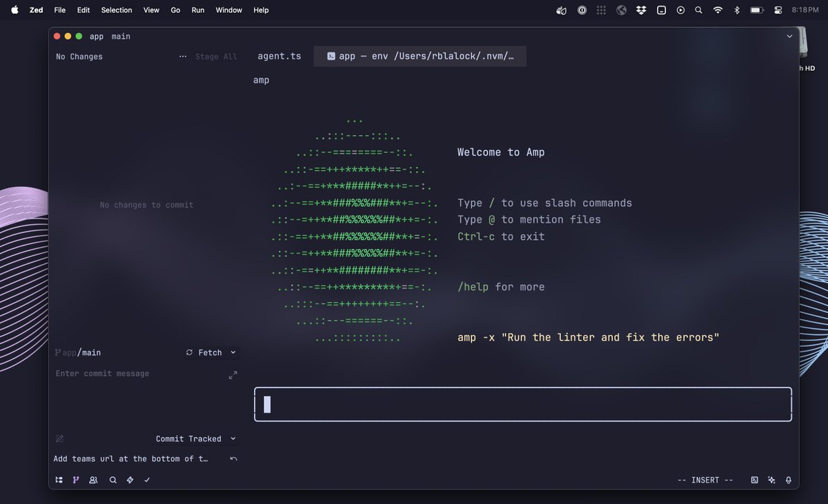Screen dimensions: 828x504
Task: Open the Run menu
Action: (x=198, y=10)
